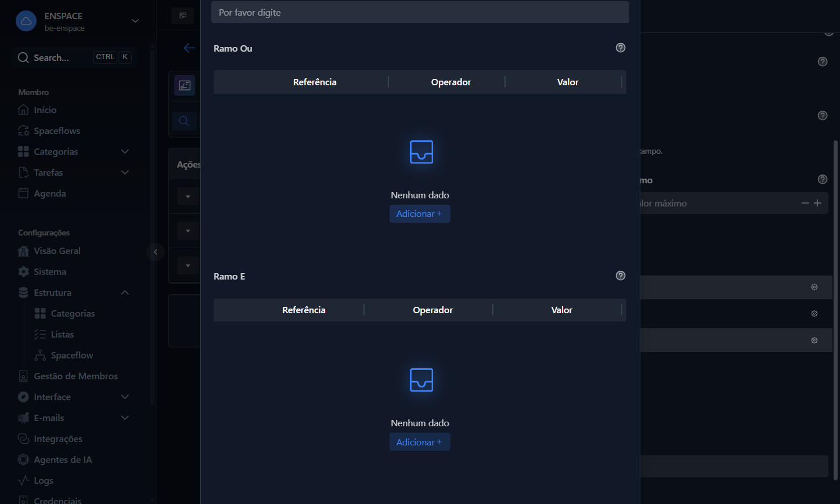The image size is (840, 504).
Task: Click the Logs activity icon
Action: pyautogui.click(x=23, y=481)
